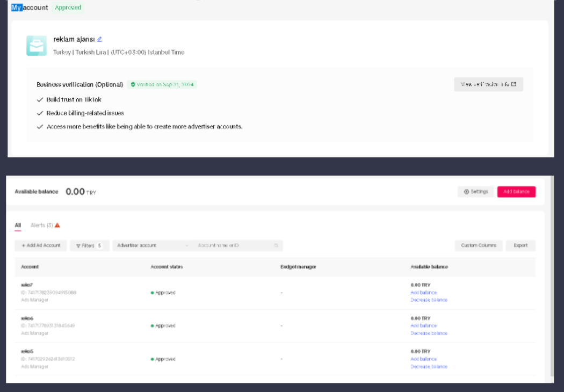The width and height of the screenshot is (564, 392).
Task: Click the green verified shield icon
Action: coord(133,84)
